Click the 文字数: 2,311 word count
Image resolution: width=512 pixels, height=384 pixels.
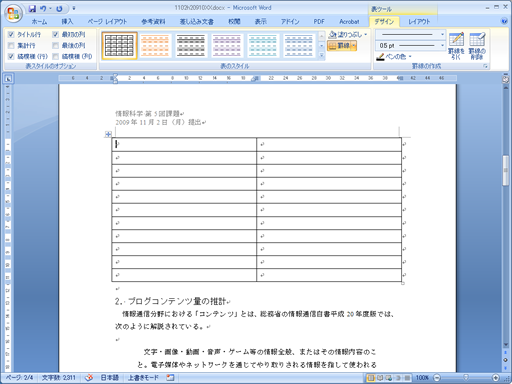click(x=59, y=378)
